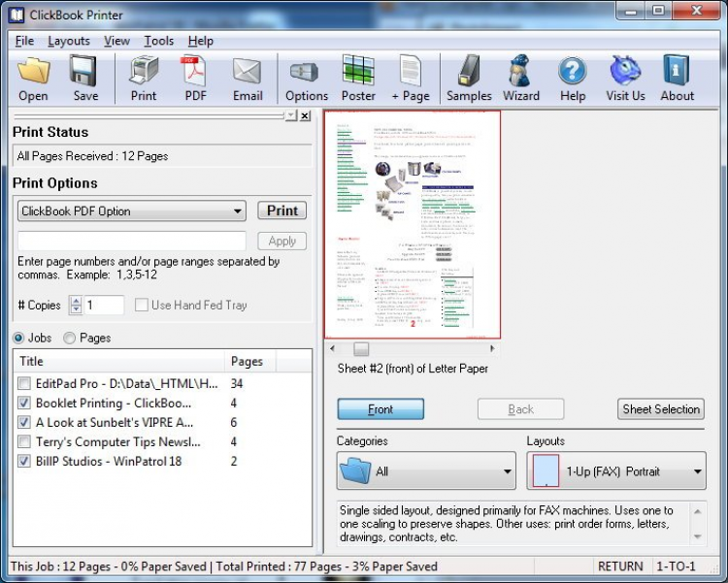This screenshot has height=583, width=728.
Task: Click the preview scroll left arrow
Action: coord(332,348)
